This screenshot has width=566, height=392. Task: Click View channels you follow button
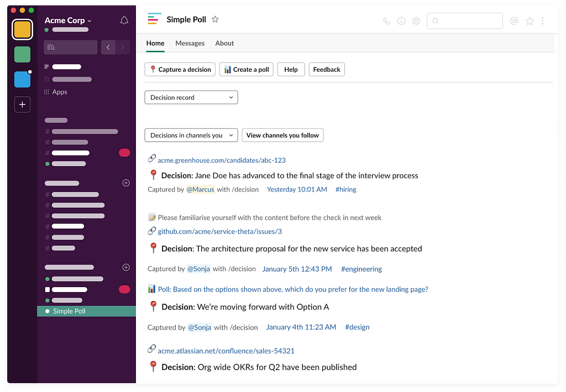coord(282,135)
